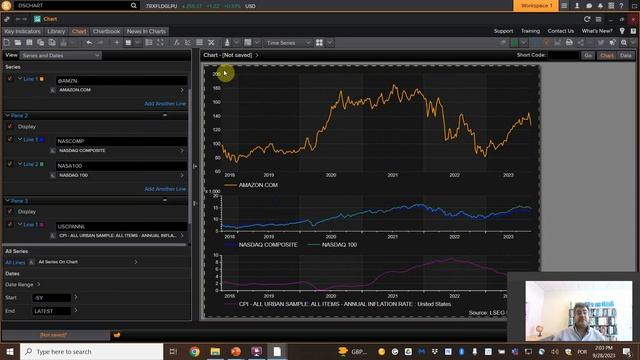Click the four-square layout grid icon

[319, 42]
